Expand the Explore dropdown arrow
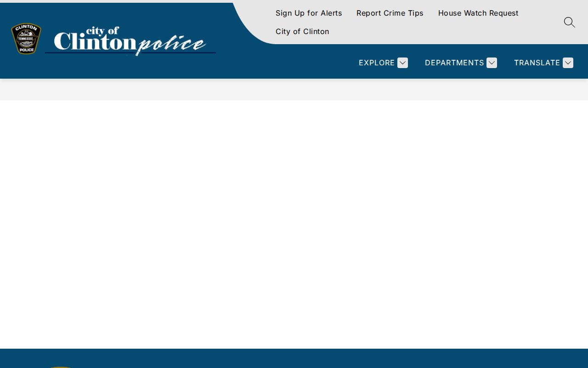 402,63
